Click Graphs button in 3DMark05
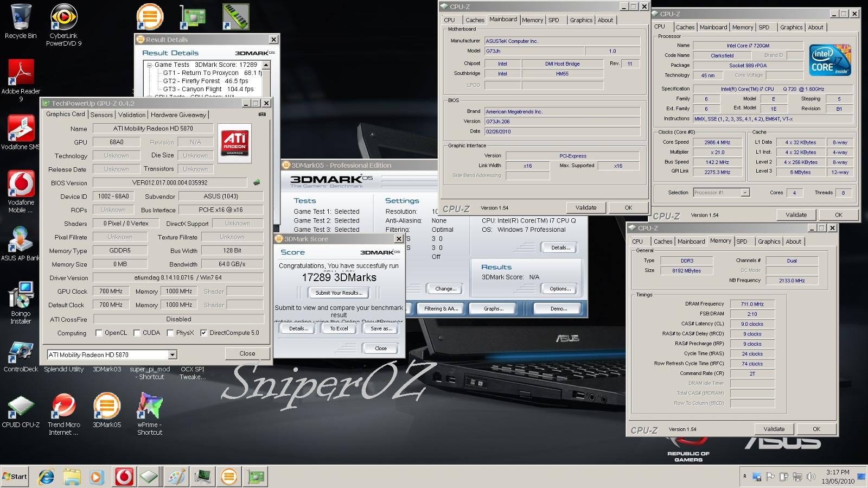The image size is (868, 488). pos(493,308)
